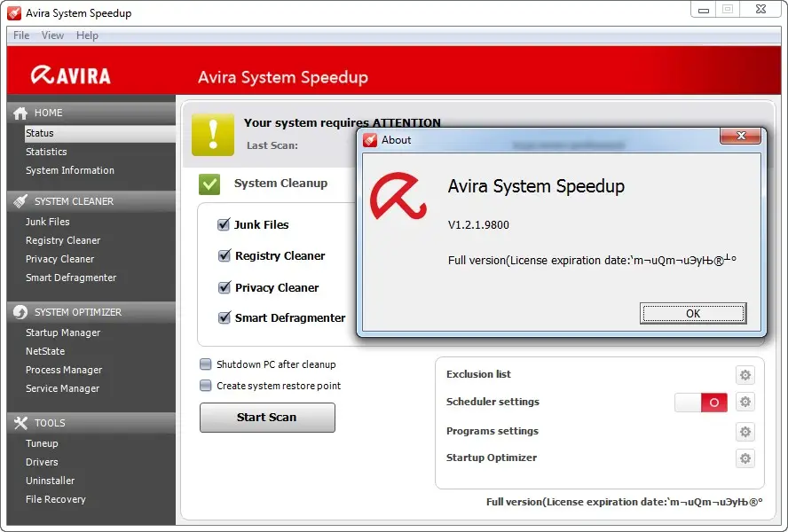This screenshot has height=532, width=788.
Task: Open the Help menu
Action: coord(88,35)
